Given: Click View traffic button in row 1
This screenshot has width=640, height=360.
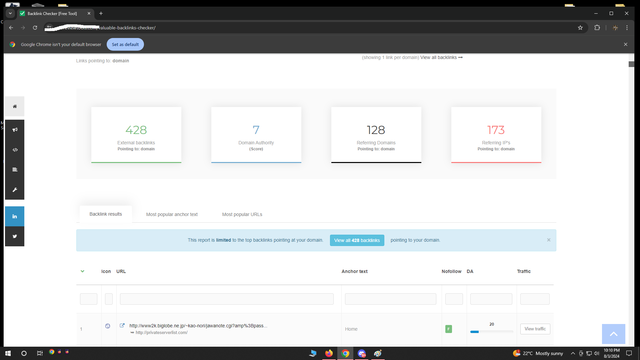Looking at the screenshot, I should click(x=535, y=329).
